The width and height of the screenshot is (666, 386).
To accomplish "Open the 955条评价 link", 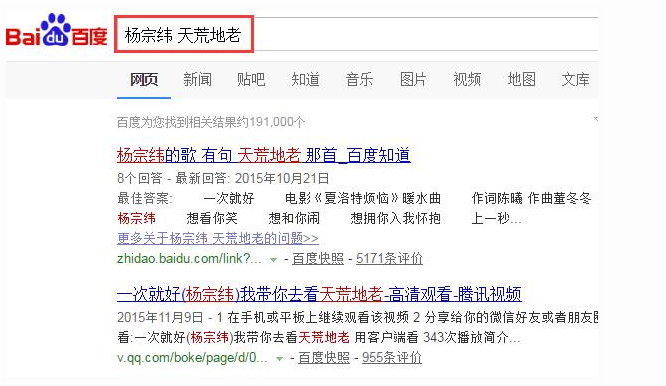I will click(392, 358).
